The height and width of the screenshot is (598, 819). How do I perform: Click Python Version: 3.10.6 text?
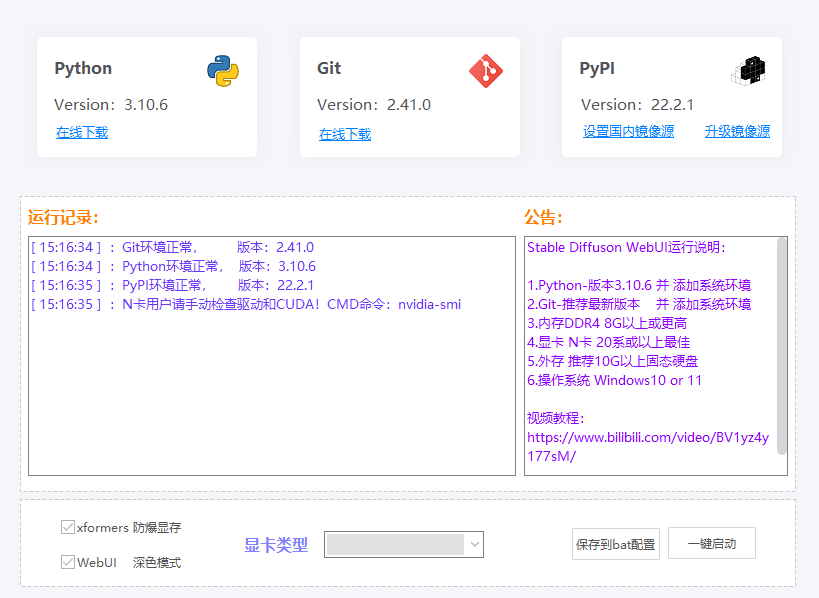click(111, 104)
